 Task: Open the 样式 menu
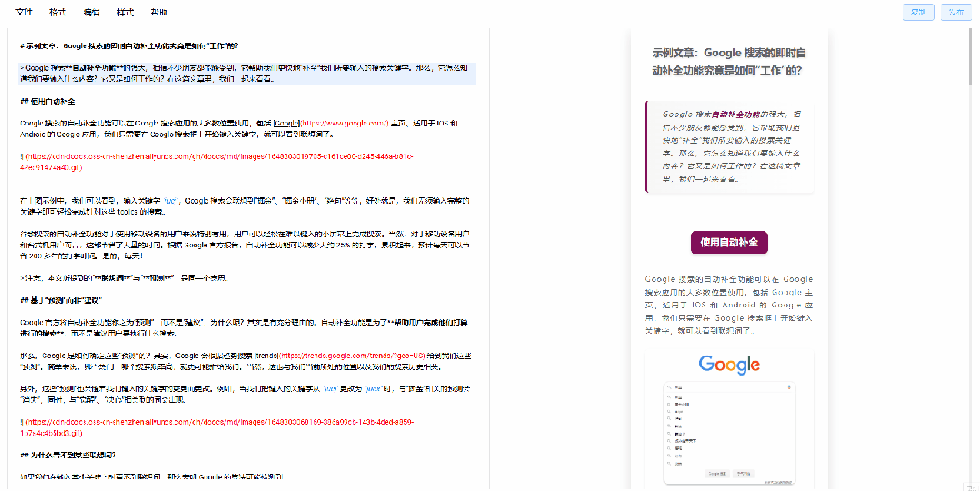[125, 12]
